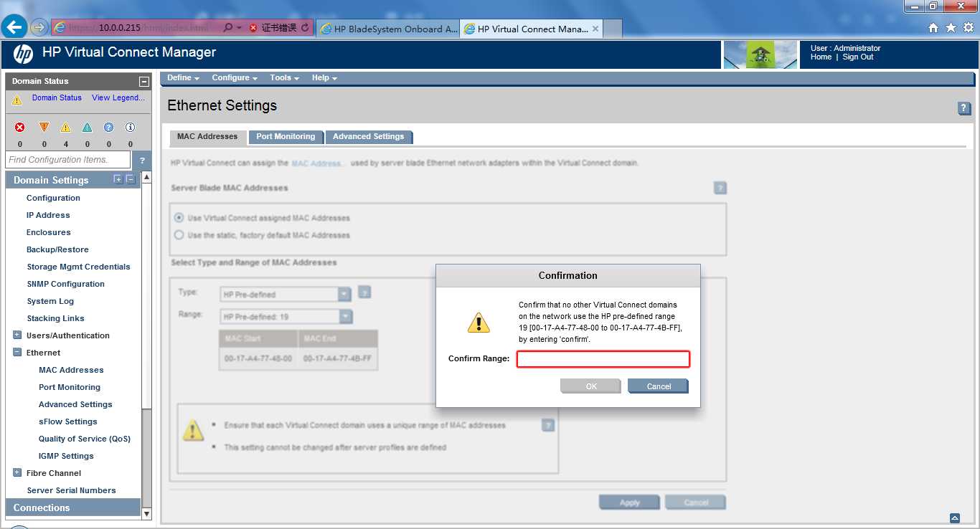Click the browser back arrow button
980x529 pixels.
coord(14,27)
